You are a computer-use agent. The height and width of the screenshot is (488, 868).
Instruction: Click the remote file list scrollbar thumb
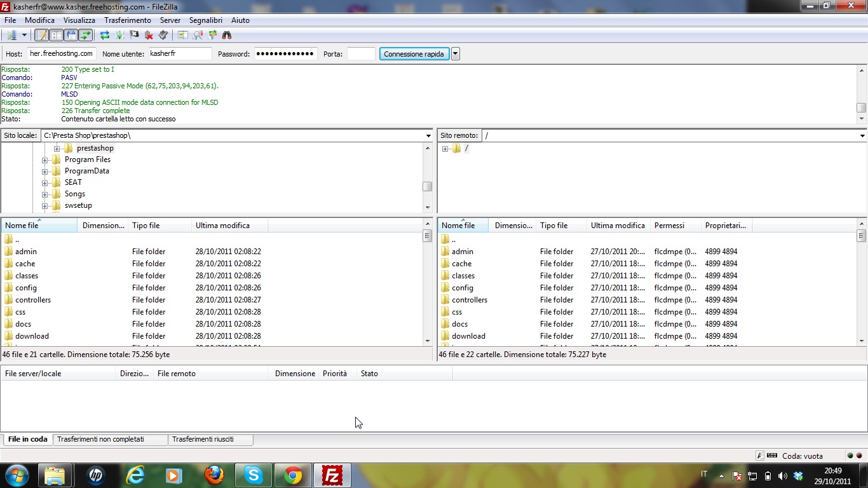pos(862,236)
